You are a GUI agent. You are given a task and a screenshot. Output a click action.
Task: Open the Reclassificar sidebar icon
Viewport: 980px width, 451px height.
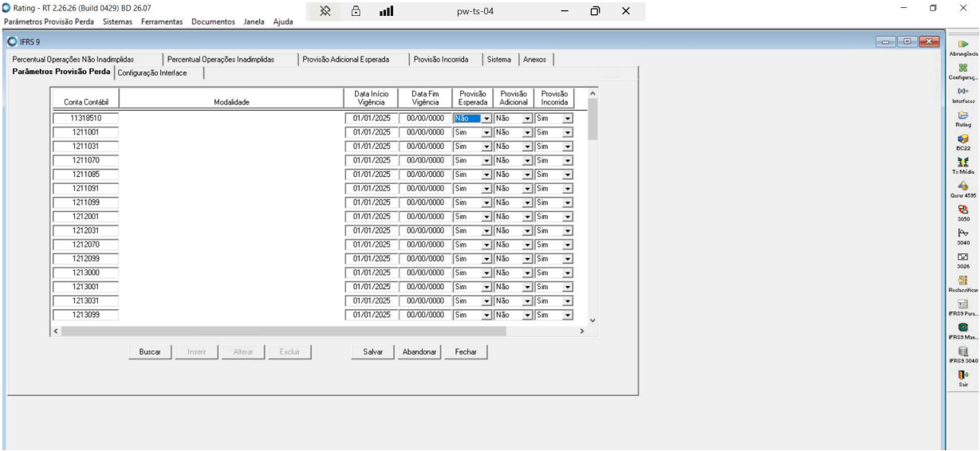pyautogui.click(x=963, y=284)
